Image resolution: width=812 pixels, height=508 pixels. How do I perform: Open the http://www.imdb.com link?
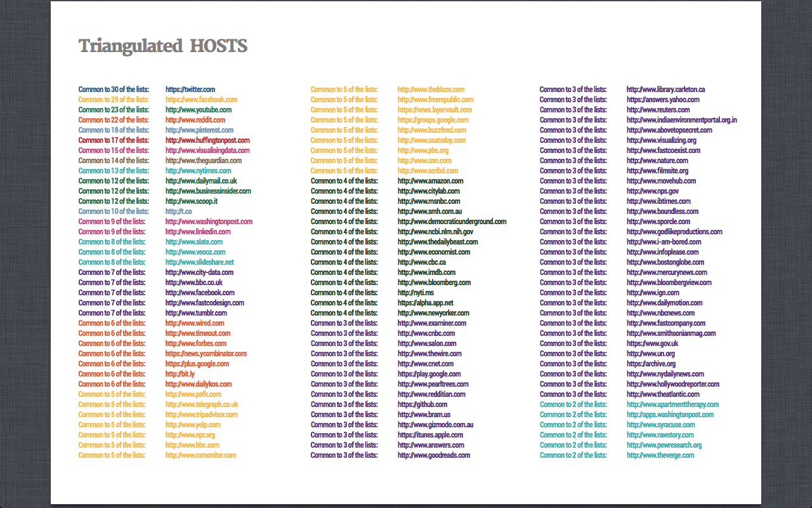(427, 272)
